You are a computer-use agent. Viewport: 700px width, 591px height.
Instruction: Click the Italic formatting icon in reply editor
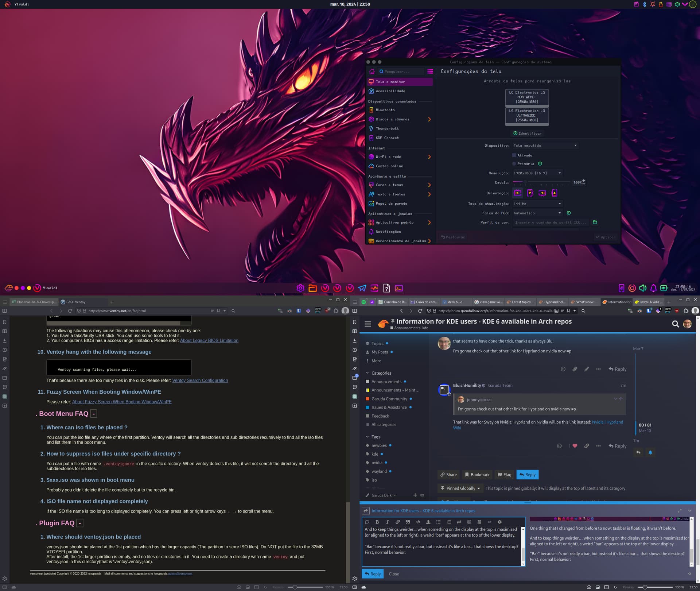(x=387, y=522)
